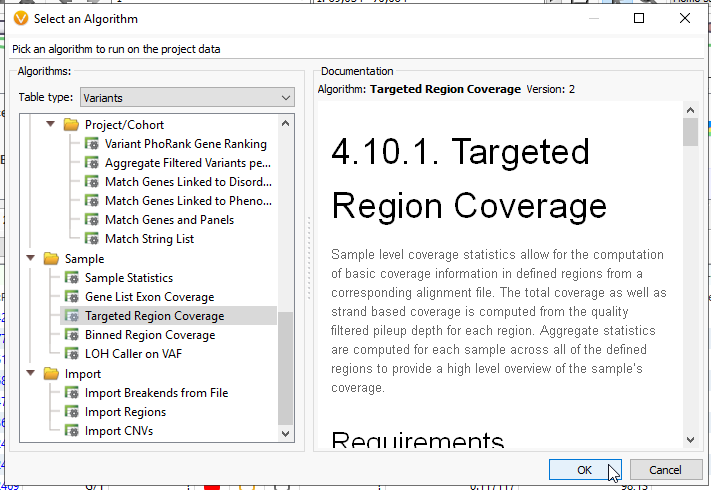Viewport: 711px width, 490px height.
Task: Click the algorithm tree scrollbar up arrow
Action: 286,124
